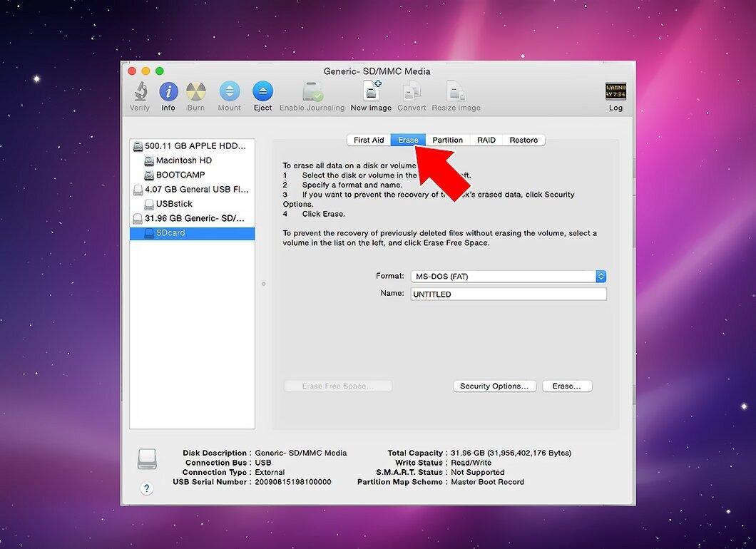The height and width of the screenshot is (549, 756).
Task: Switch to the First Aid tab
Action: (369, 140)
